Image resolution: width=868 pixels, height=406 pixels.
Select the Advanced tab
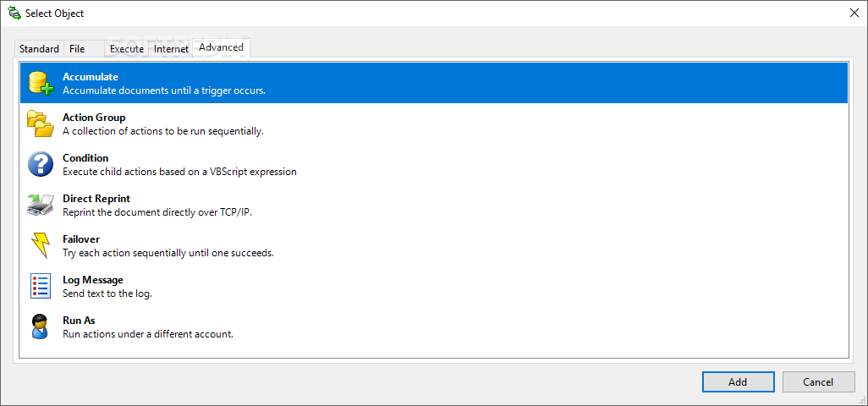coord(222,47)
